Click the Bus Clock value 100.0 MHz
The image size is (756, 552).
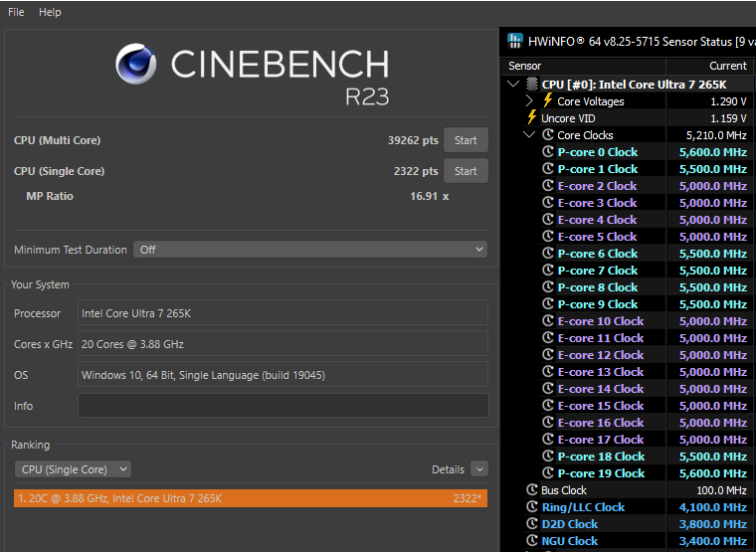(721, 490)
